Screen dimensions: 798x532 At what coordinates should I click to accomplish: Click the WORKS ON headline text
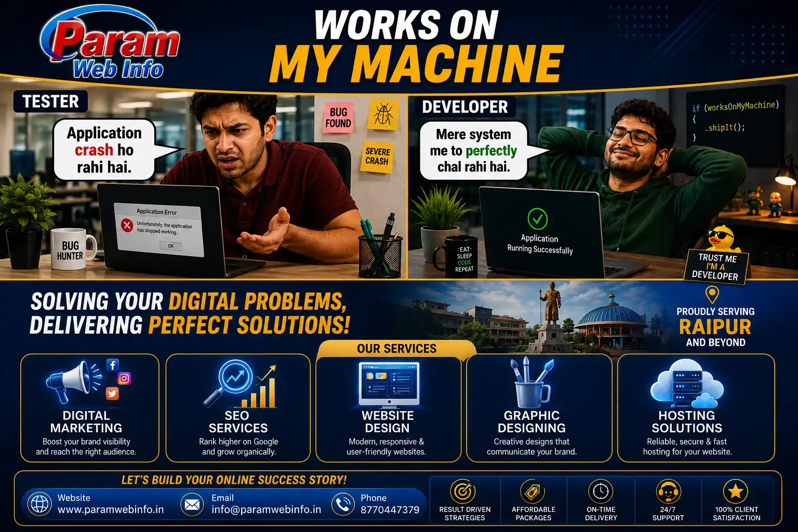pyautogui.click(x=406, y=25)
